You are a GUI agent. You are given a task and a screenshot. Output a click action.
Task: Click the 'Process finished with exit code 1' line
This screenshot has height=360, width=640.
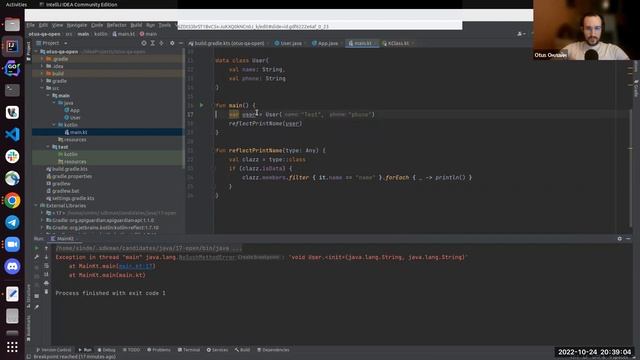click(x=111, y=293)
